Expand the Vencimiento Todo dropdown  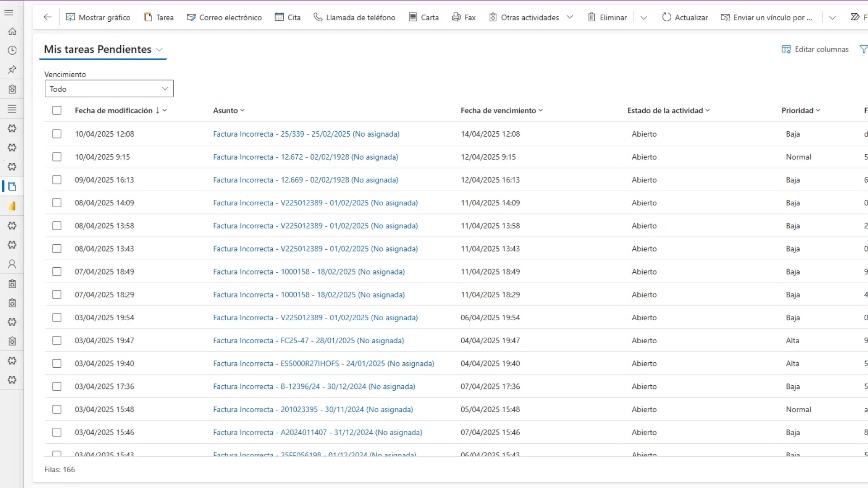click(x=109, y=89)
